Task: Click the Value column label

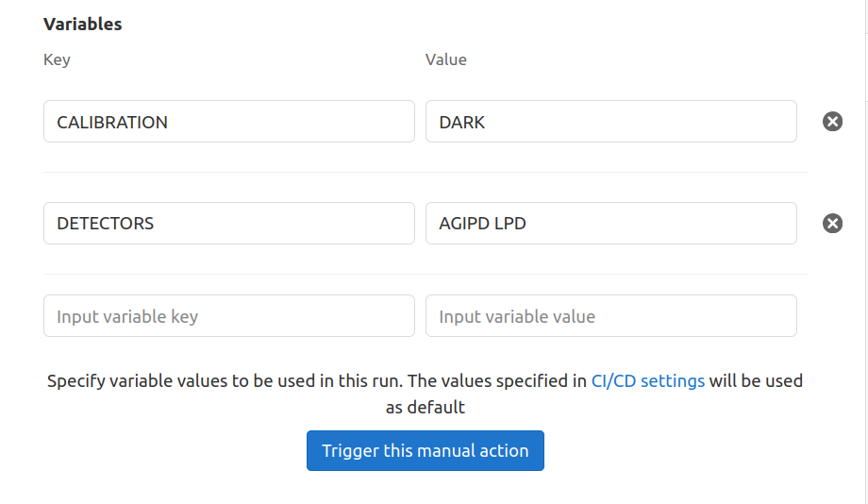Action: 445,59
